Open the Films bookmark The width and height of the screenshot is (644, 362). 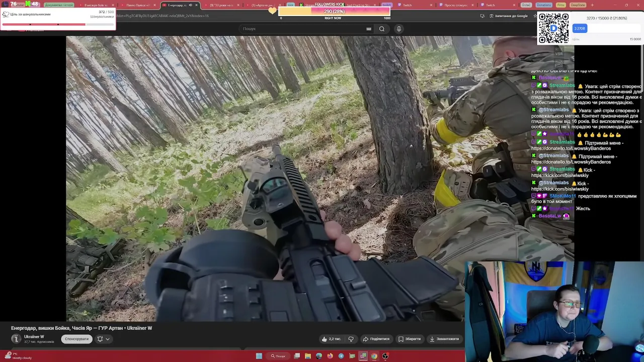point(561,5)
